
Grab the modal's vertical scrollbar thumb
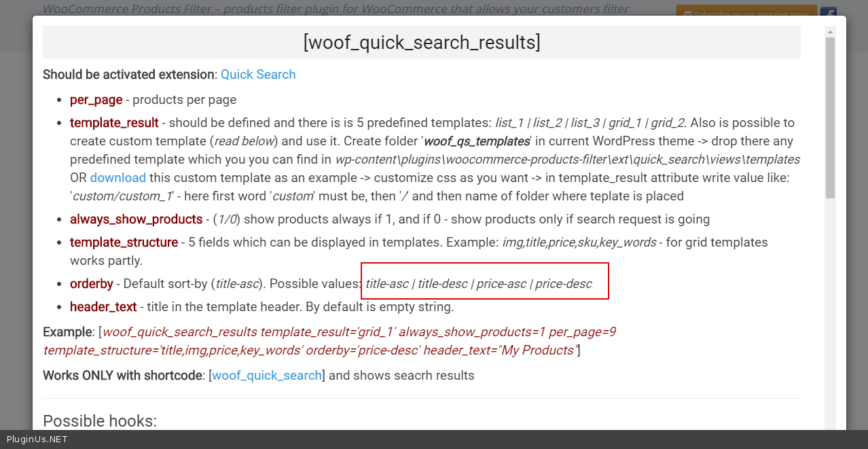click(830, 115)
